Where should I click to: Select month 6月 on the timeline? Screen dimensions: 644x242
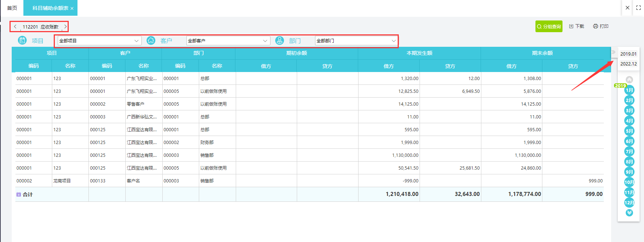[629, 141]
